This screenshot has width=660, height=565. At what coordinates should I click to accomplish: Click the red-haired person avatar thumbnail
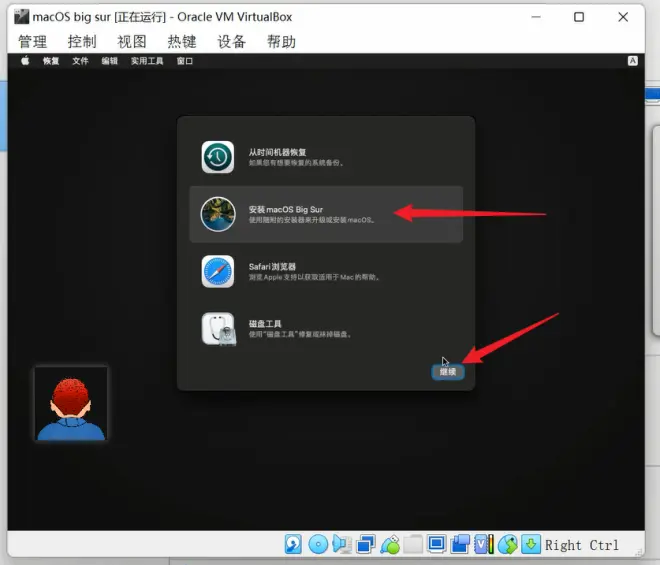pyautogui.click(x=71, y=403)
